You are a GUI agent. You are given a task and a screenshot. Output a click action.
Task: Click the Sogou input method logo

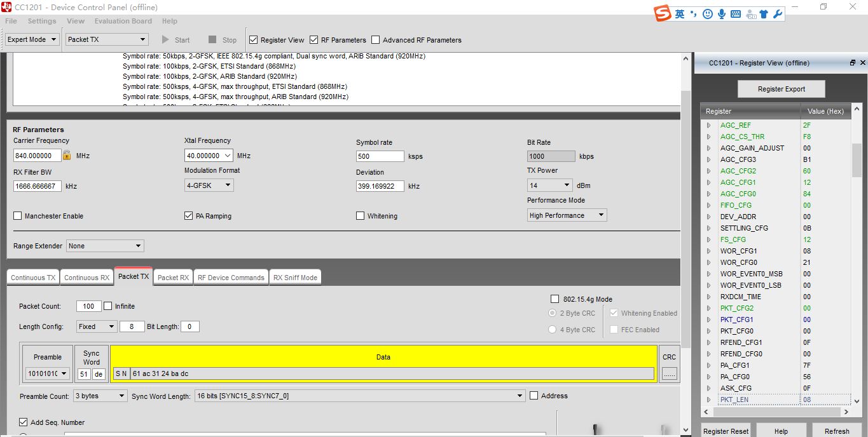tap(663, 13)
